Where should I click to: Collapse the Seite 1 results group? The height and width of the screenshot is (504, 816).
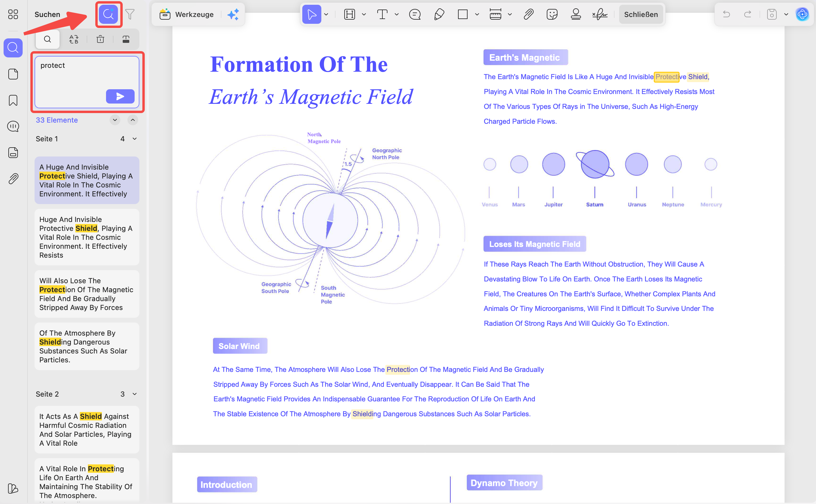pos(134,139)
